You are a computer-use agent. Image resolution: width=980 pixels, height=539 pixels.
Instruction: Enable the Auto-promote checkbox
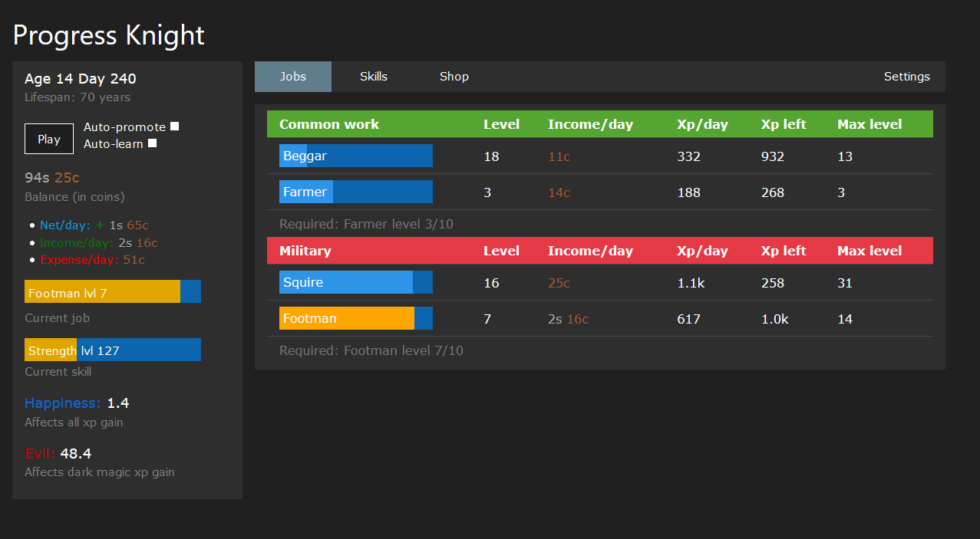tap(174, 125)
